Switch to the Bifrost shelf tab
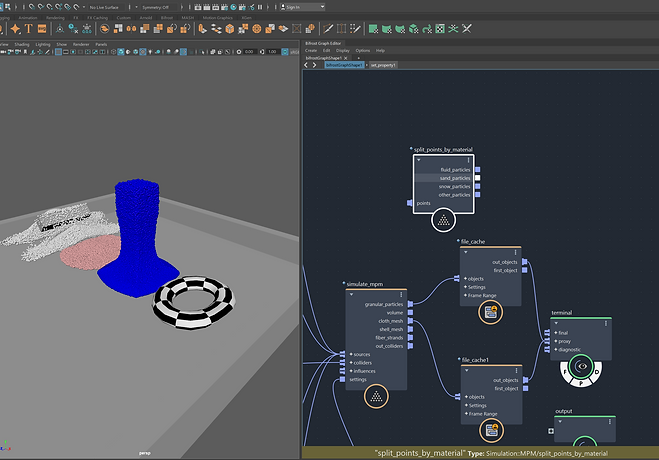The height and width of the screenshot is (460, 659). tap(167, 18)
